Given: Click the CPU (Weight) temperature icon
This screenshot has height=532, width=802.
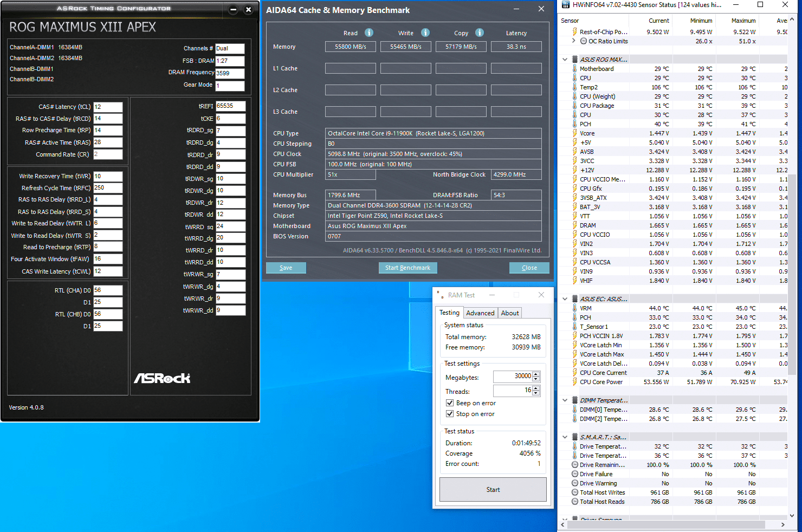Looking at the screenshot, I should [574, 96].
